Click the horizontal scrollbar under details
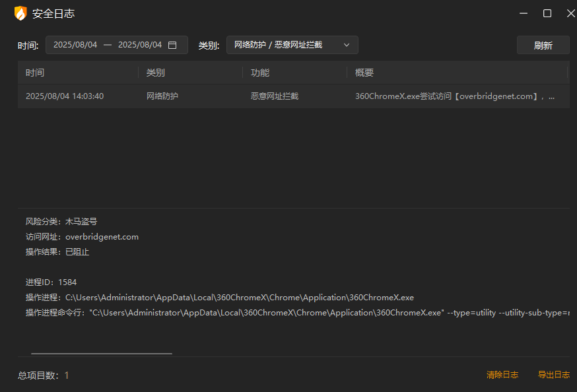The image size is (577, 392). 101,354
